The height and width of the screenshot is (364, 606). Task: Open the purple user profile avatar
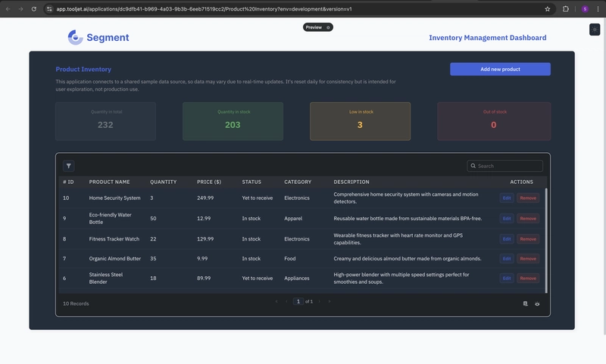coord(585,9)
